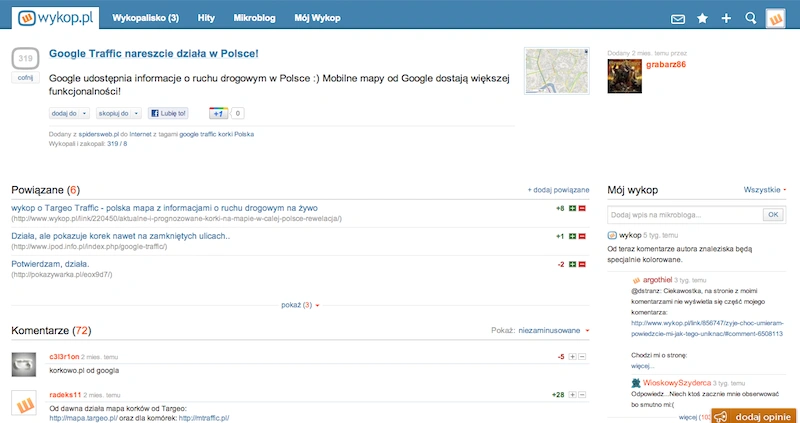This screenshot has height=423, width=800.
Task: Click '+ dodaj powiązane' link
Action: [x=559, y=190]
